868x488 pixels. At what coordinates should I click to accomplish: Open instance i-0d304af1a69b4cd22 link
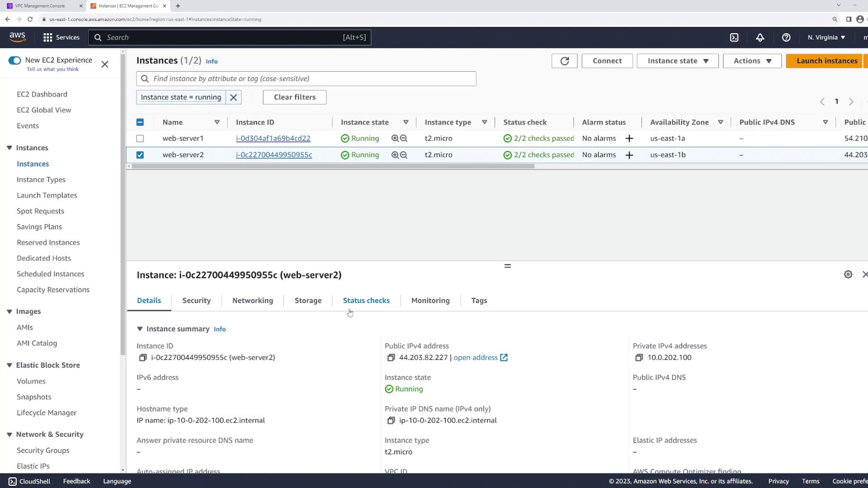tap(273, 139)
